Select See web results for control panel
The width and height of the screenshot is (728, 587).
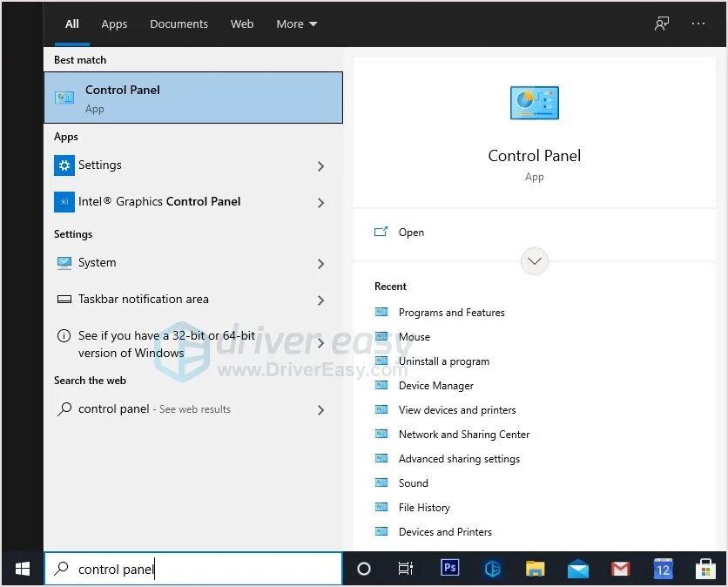193,409
